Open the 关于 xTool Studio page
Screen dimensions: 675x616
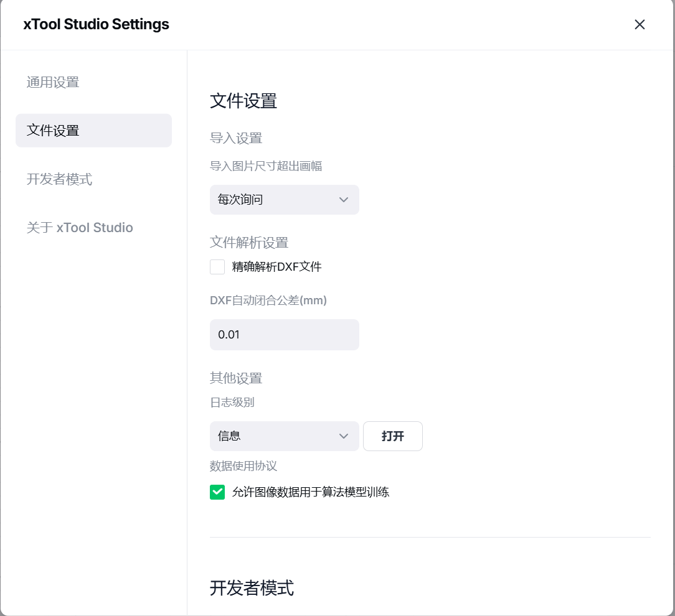80,228
